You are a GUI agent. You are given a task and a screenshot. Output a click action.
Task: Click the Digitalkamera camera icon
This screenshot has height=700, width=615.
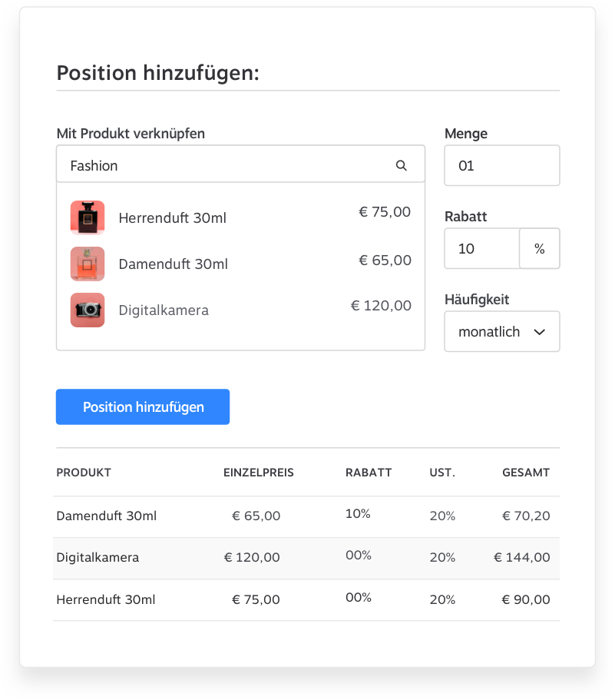[88, 310]
